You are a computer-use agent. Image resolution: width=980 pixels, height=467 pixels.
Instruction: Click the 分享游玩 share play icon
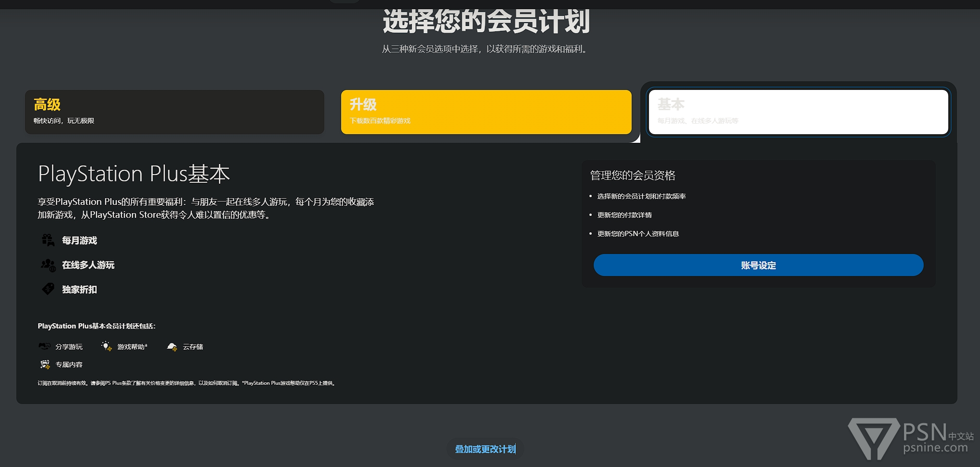[x=44, y=346]
